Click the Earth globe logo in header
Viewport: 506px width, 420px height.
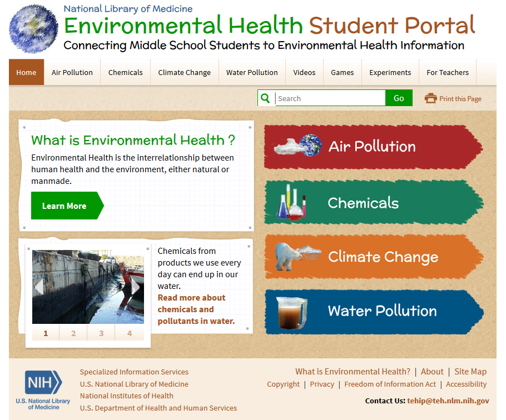pyautogui.click(x=33, y=29)
